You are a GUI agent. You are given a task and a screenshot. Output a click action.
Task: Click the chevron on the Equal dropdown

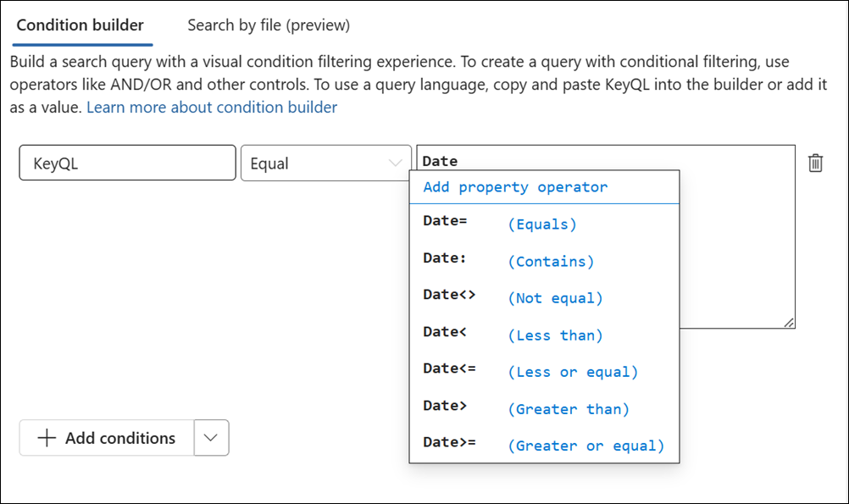click(395, 163)
